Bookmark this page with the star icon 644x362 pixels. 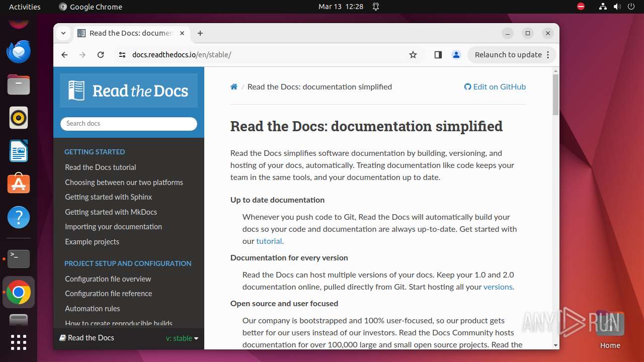tap(413, 55)
